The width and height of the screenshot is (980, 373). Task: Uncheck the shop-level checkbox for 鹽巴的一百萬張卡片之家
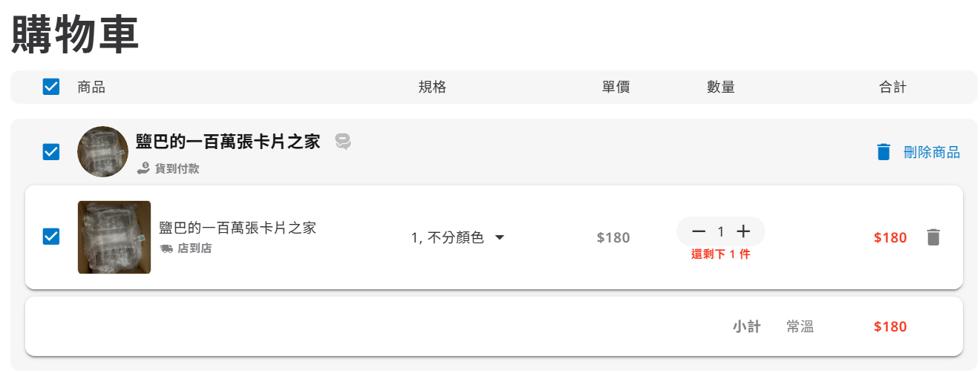pos(51,152)
